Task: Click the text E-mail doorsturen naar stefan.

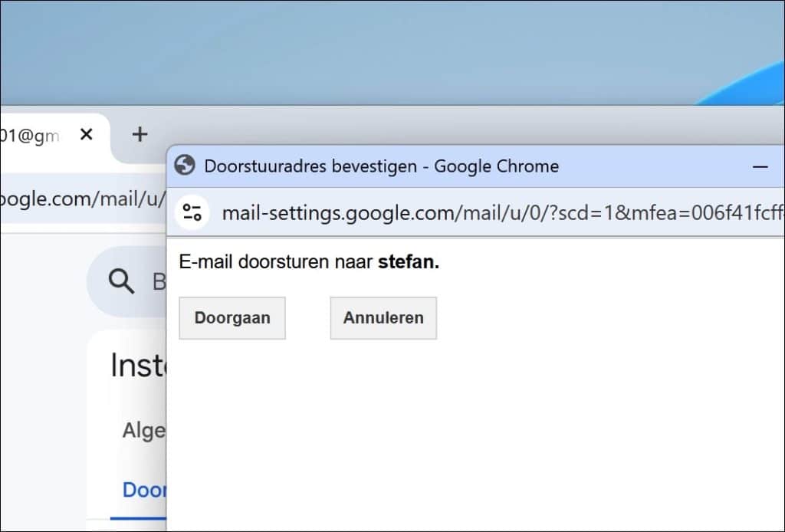Action: 309,261
